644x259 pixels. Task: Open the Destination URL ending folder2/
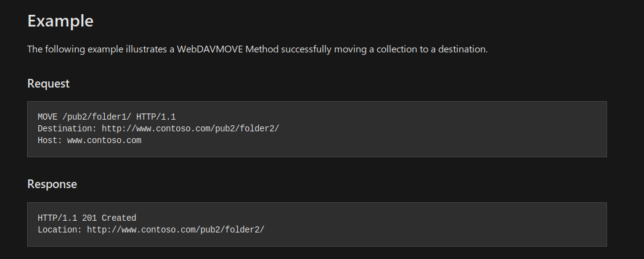[x=190, y=129]
